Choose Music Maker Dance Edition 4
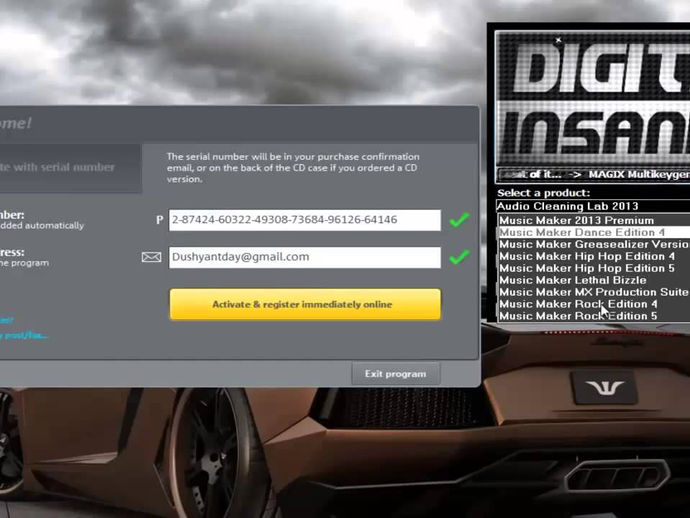 click(594, 232)
